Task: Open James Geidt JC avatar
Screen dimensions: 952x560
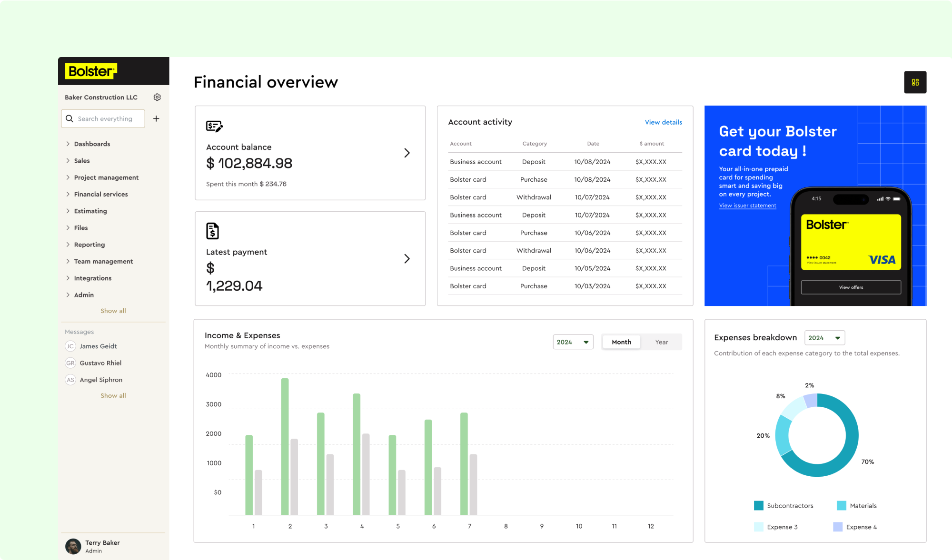Action: 70,346
